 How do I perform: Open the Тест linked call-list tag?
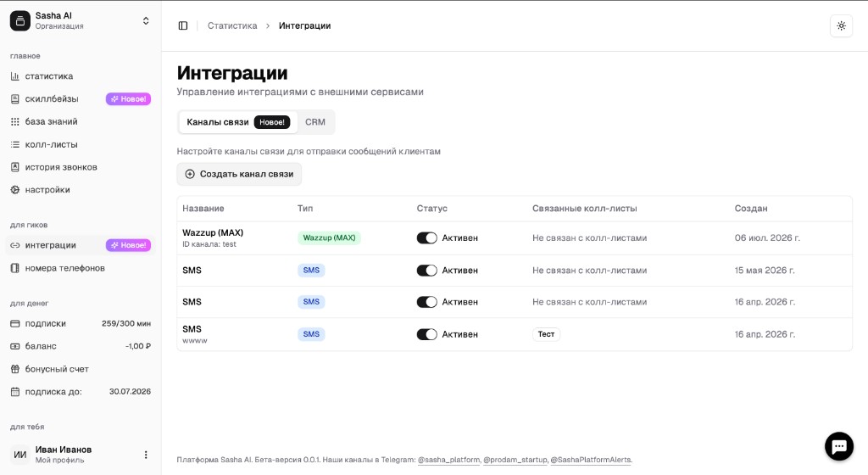tap(546, 334)
